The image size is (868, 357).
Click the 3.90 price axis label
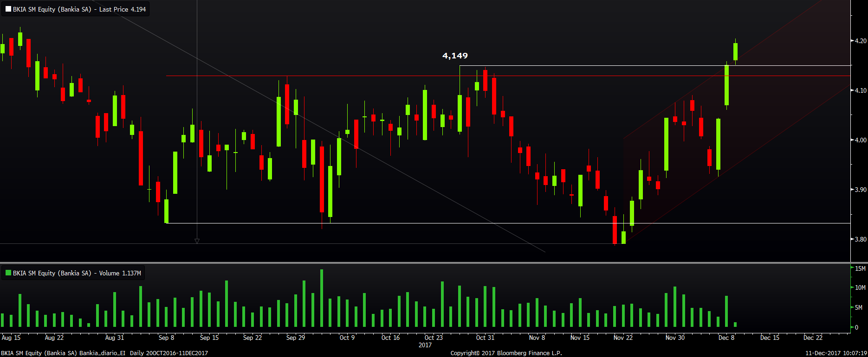click(861, 190)
